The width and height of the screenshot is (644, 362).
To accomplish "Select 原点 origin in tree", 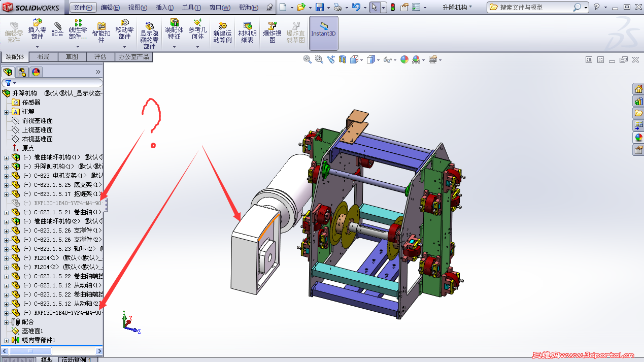I will click(28, 148).
